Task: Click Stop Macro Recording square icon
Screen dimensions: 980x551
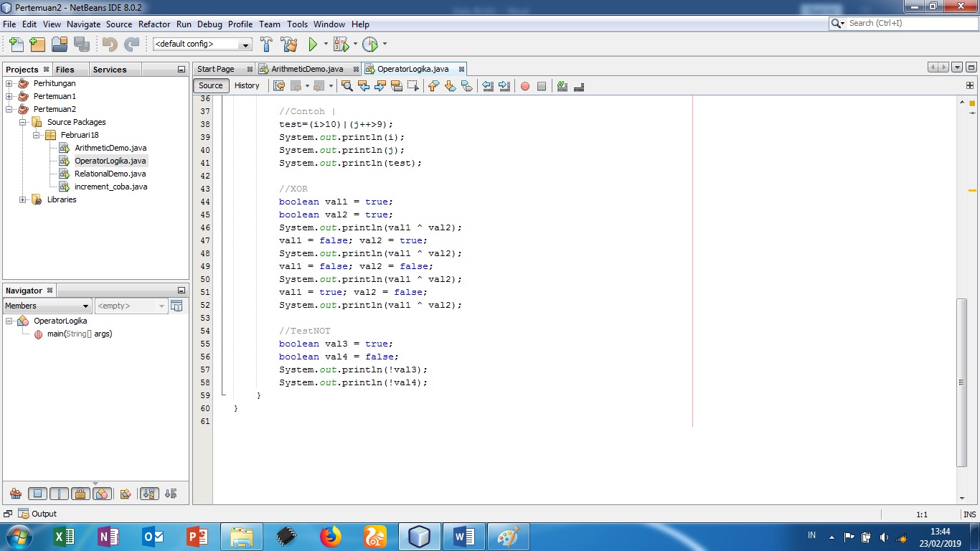Action: [542, 86]
